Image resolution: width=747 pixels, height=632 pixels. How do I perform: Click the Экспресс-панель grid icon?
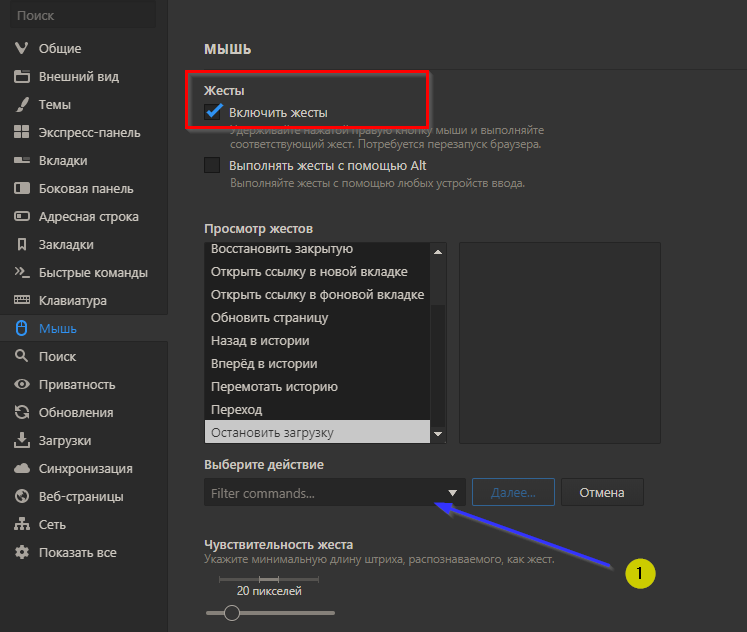click(x=21, y=132)
